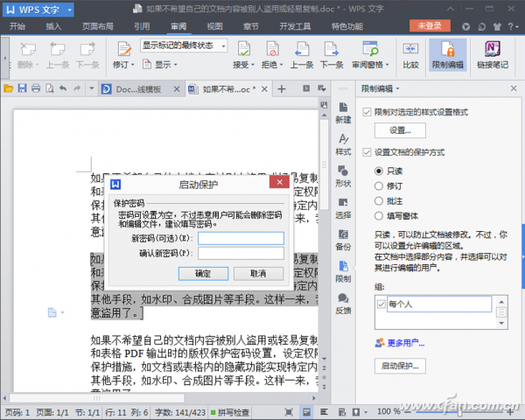The height and width of the screenshot is (420, 525).
Task: Open the 链接笔记 OneNote tool
Action: click(x=491, y=55)
